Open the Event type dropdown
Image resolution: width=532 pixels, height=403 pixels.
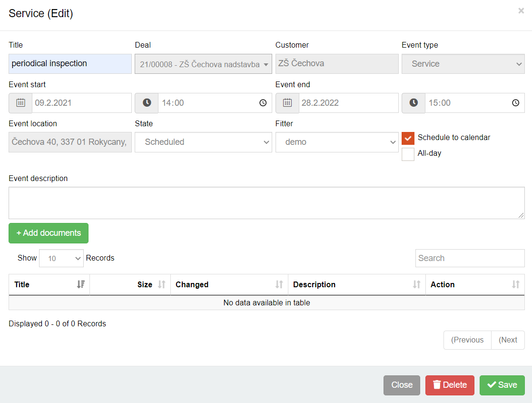coord(463,64)
